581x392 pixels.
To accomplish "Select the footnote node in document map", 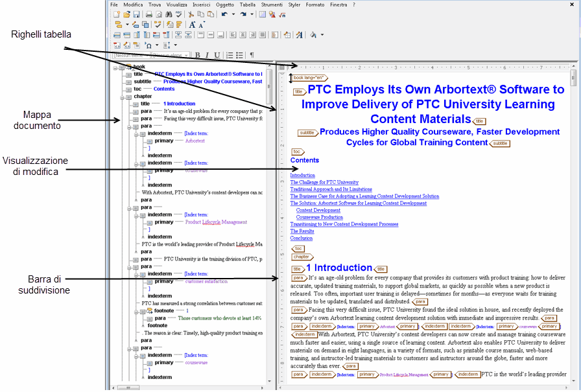I will coord(164,311).
